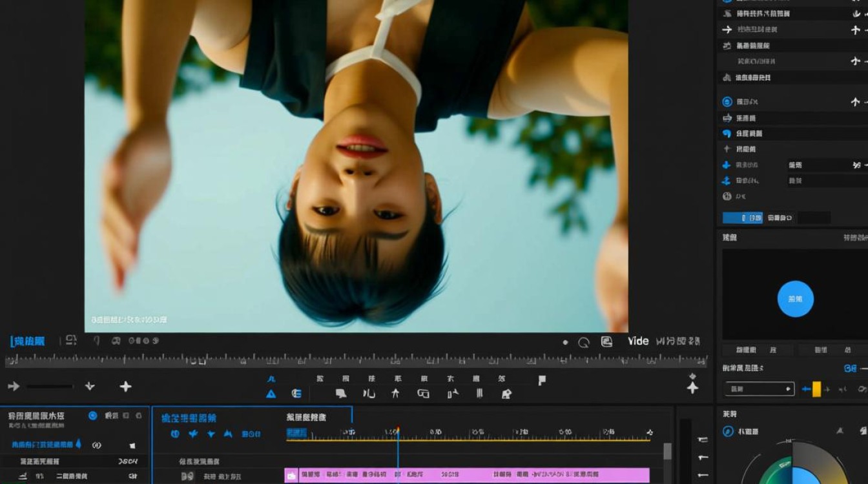Adjust the small horizontal slider beside the arrow
The image size is (868, 484).
[x=50, y=387]
